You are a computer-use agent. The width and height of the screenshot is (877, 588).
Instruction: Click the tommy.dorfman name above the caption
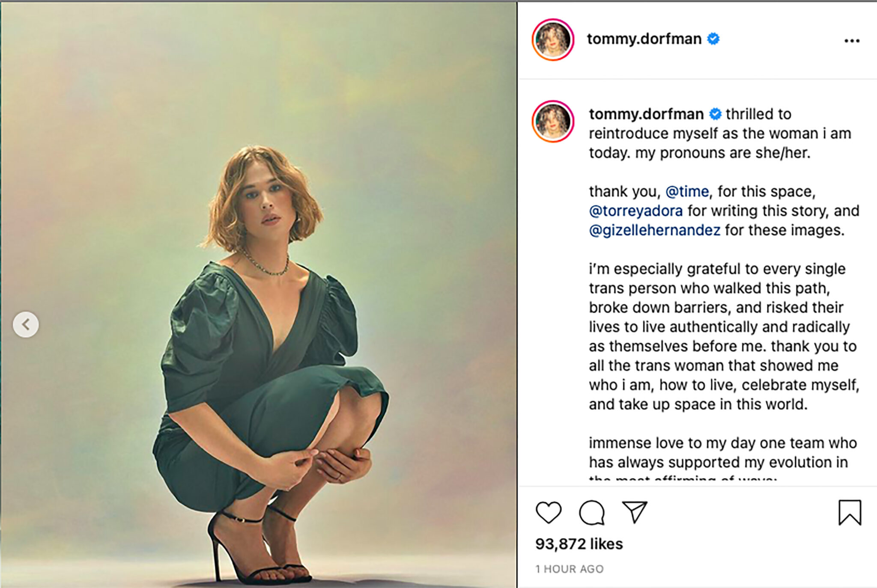647,114
